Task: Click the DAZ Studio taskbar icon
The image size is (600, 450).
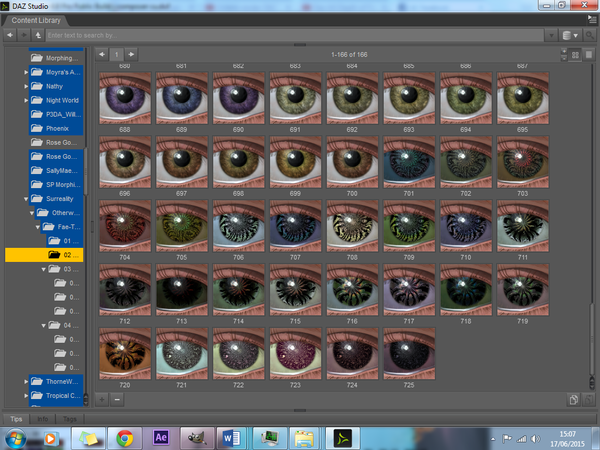Action: (x=342, y=438)
